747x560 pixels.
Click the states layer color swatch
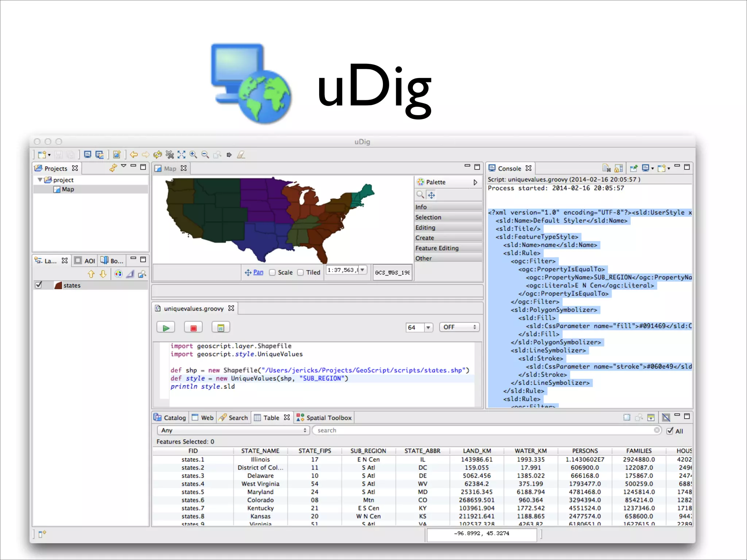(58, 285)
